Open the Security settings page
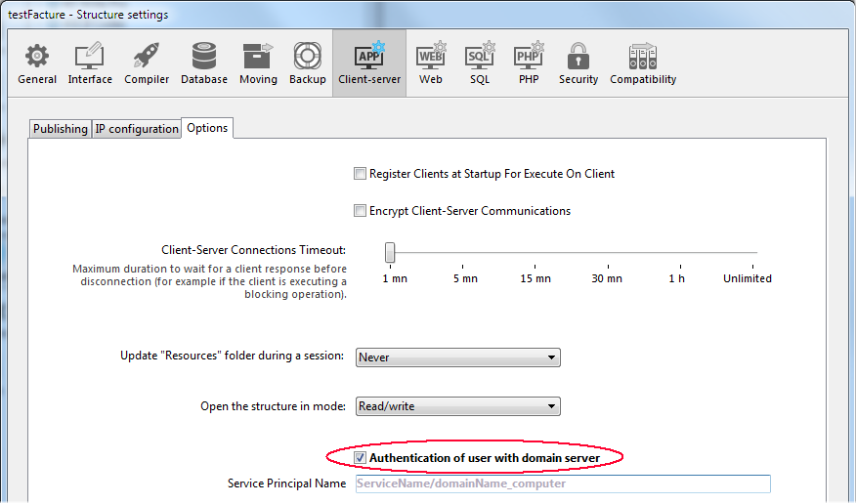 pyautogui.click(x=578, y=63)
